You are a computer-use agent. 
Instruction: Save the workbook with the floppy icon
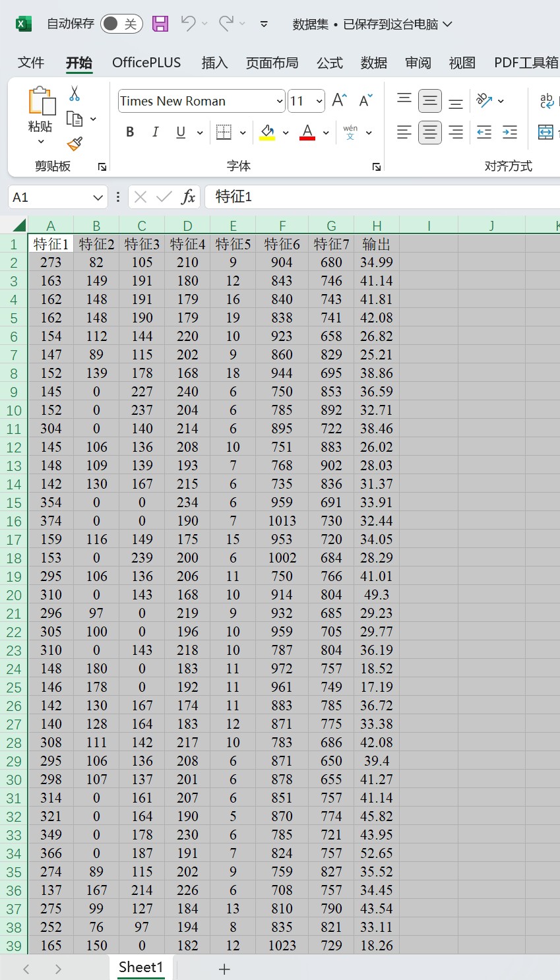click(x=160, y=24)
